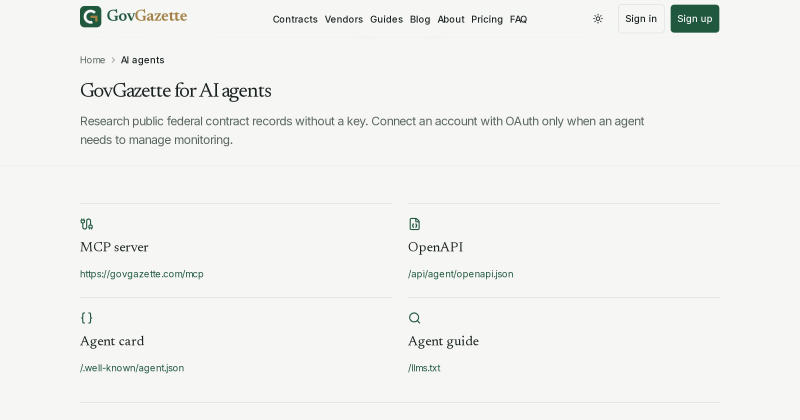This screenshot has height=420, width=800.
Task: Visit the About page
Action: [x=451, y=19]
